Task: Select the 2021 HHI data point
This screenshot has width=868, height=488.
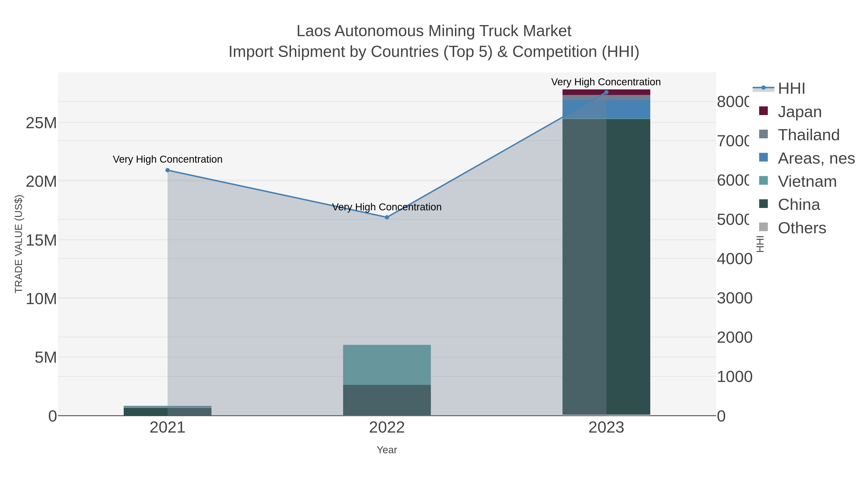Action: [x=168, y=170]
